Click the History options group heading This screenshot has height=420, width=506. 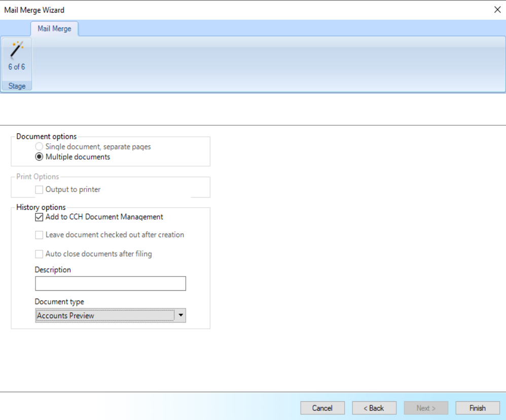[41, 207]
